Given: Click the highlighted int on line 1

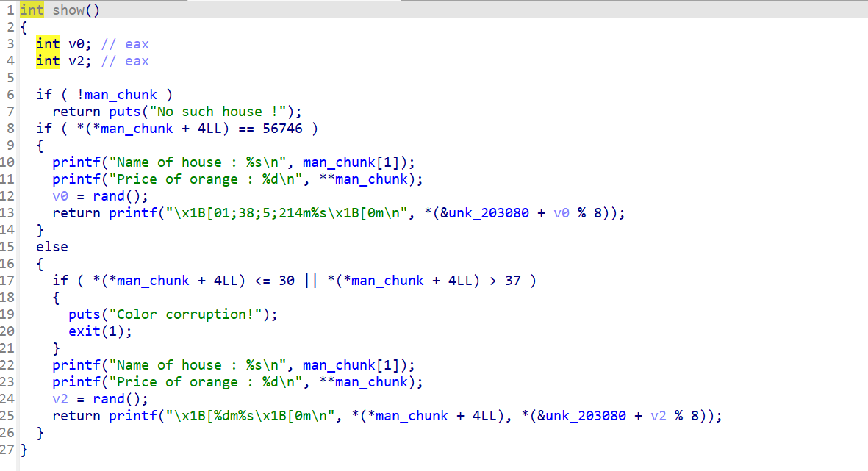Looking at the screenshot, I should point(32,10).
